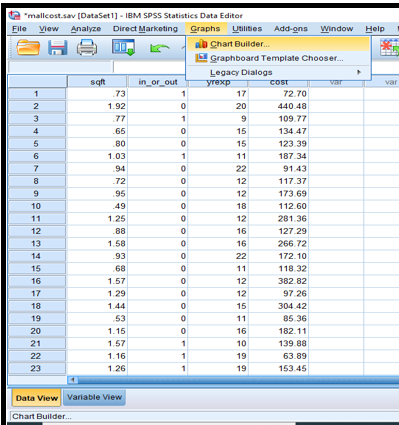Viewport: 399px width, 425px height.
Task: Click the horizontal scrollbar track
Action: click(238, 380)
